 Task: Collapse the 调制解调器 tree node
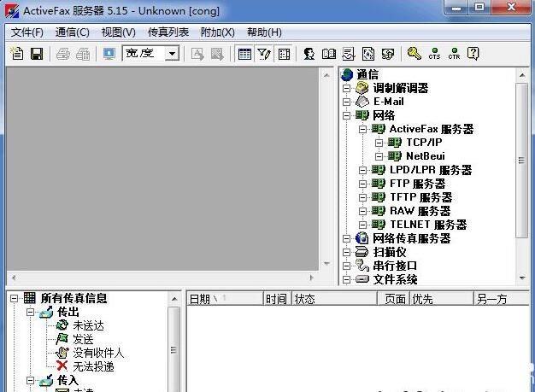[346, 88]
